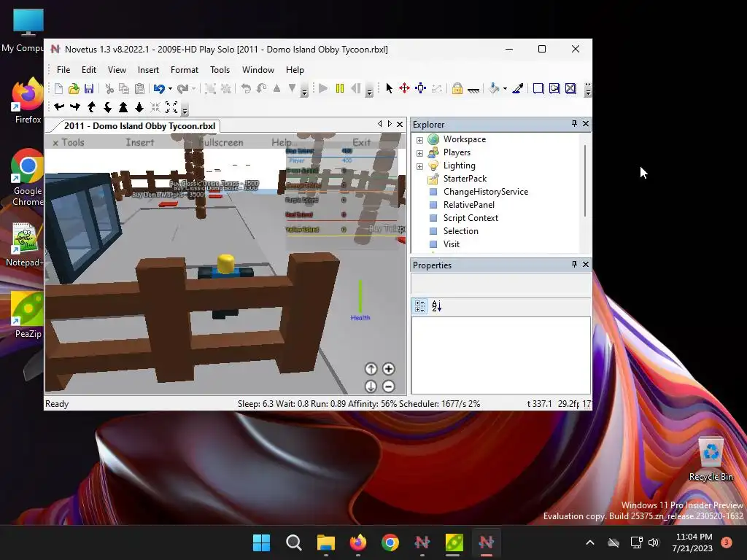
Task: Zoom camera in with solid up arrow
Action: [123, 107]
